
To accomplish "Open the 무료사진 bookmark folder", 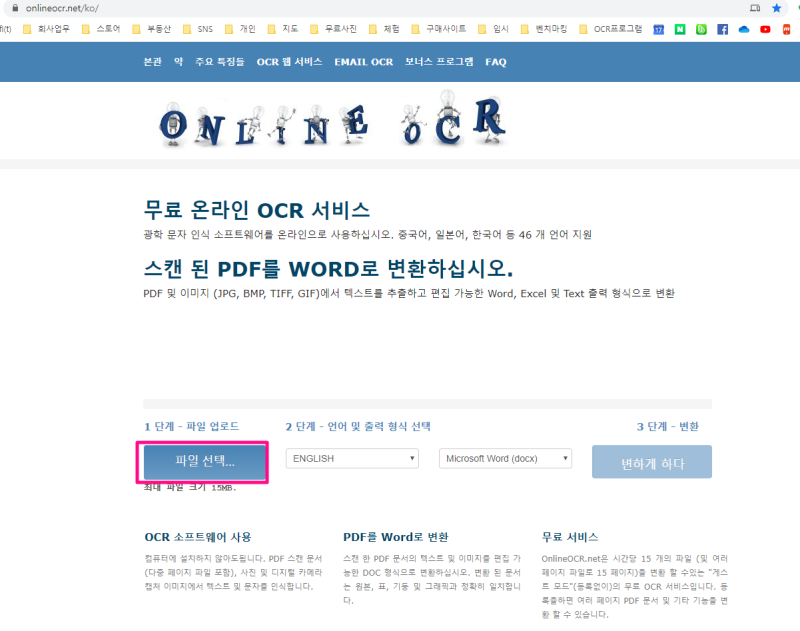I will point(334,29).
